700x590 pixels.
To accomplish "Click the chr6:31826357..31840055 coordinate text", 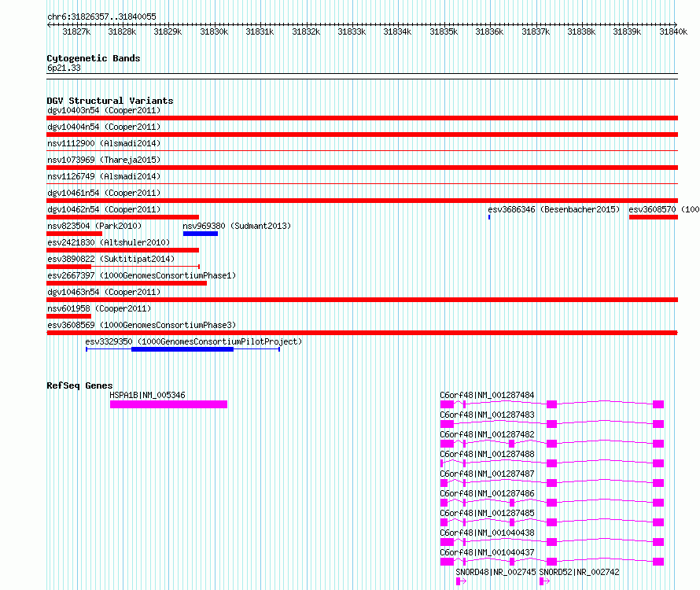I will pyautogui.click(x=101, y=17).
